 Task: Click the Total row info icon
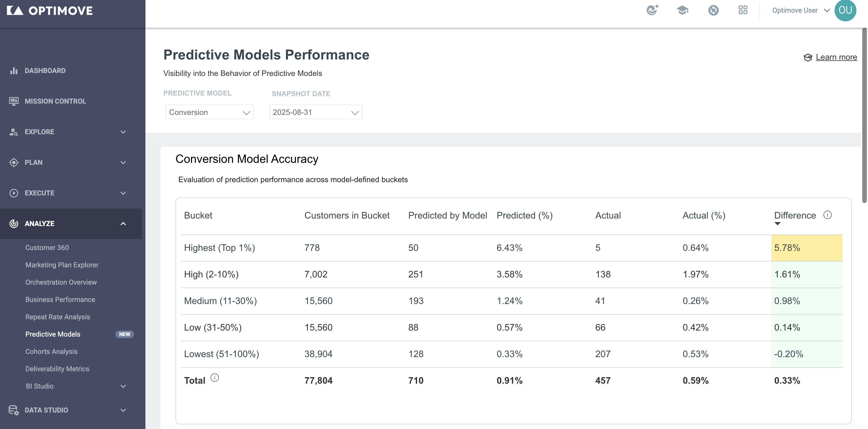pos(215,378)
